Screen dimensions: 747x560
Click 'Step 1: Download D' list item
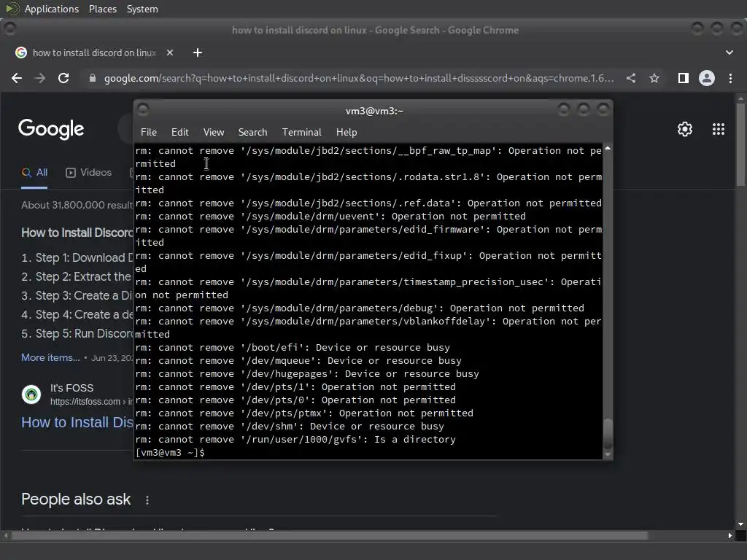point(77,257)
